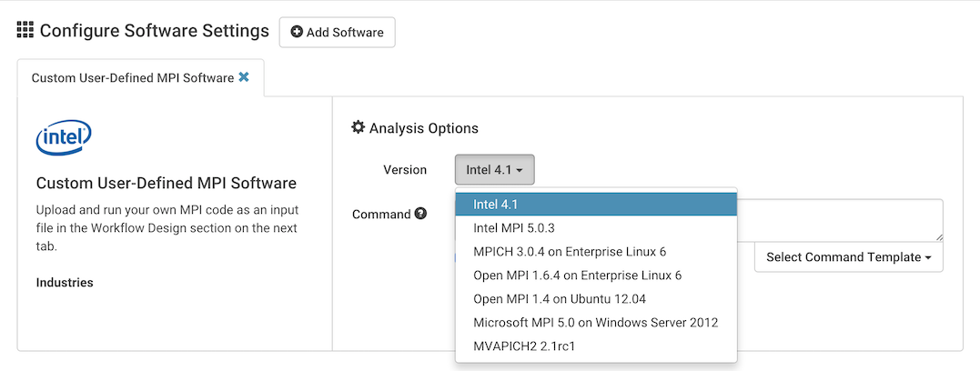The image size is (980, 371).
Task: Select the Custom User-Defined MPI Software tab
Action: tap(132, 78)
